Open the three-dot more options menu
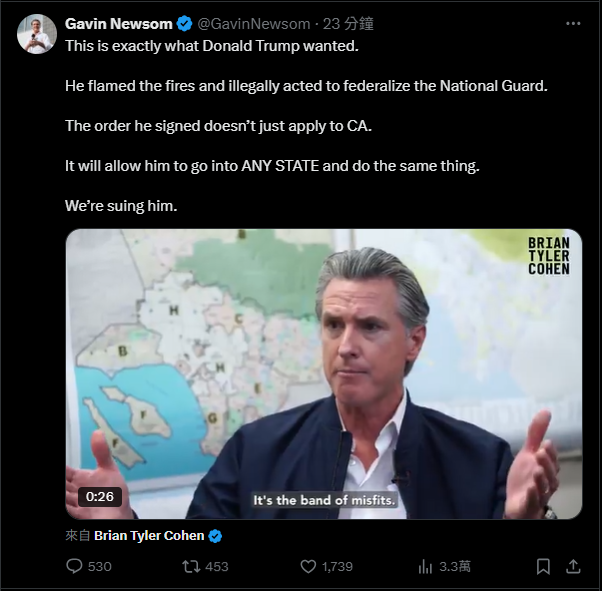Image resolution: width=602 pixels, height=591 pixels. tap(572, 24)
